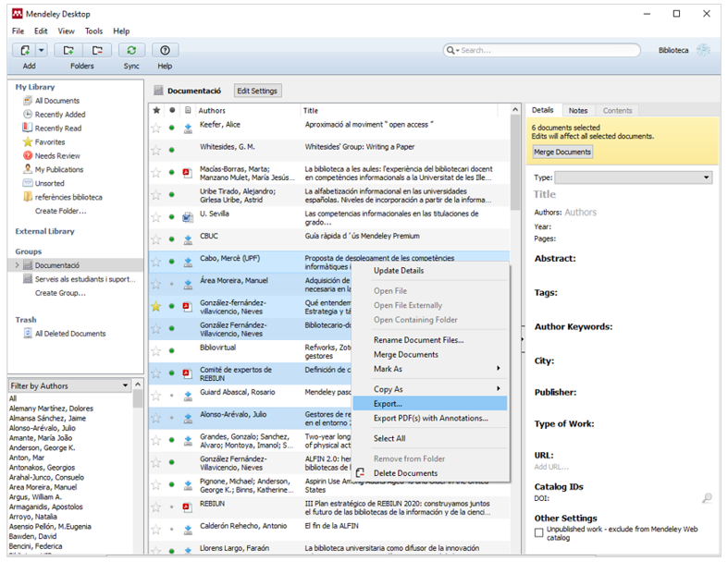Open the Add button dropdown arrow
The image size is (728, 562).
[x=42, y=50]
